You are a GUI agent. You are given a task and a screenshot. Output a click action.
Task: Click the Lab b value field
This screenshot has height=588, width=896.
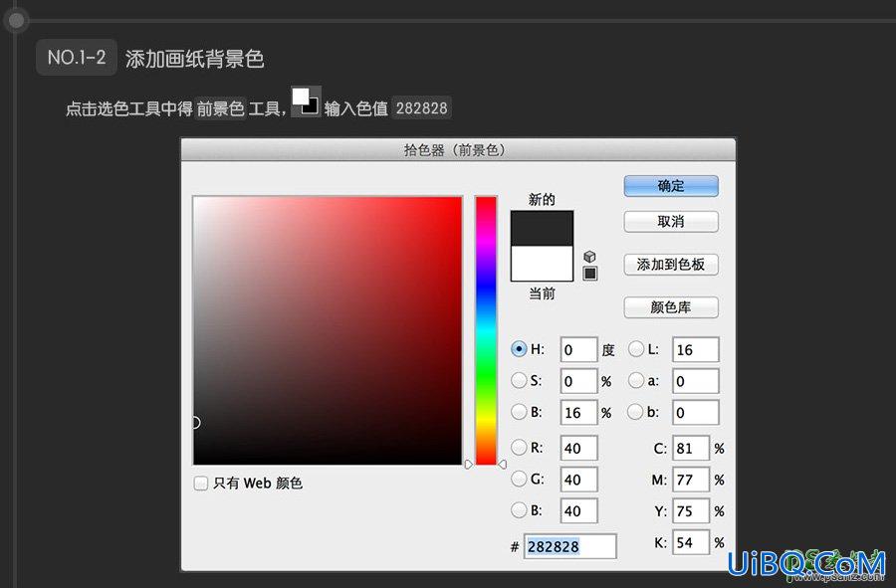click(696, 412)
